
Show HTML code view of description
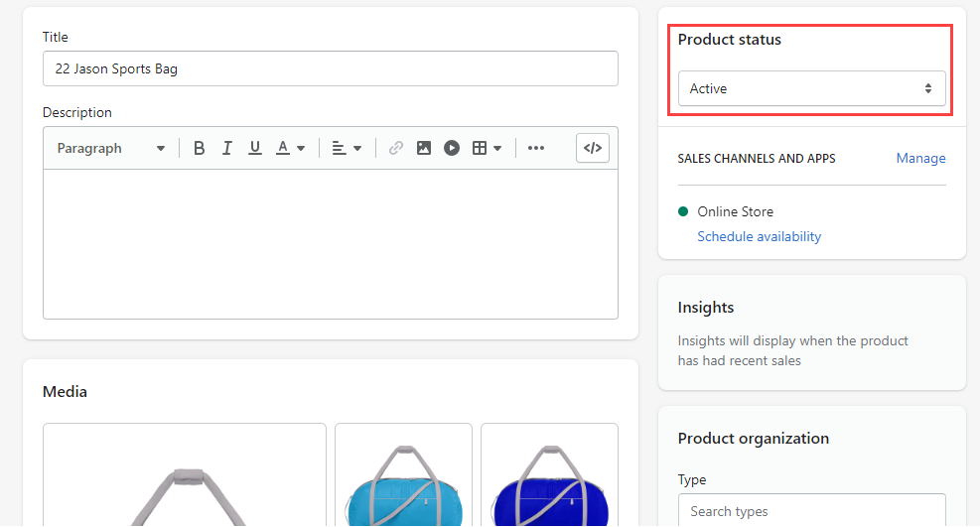[x=593, y=148]
